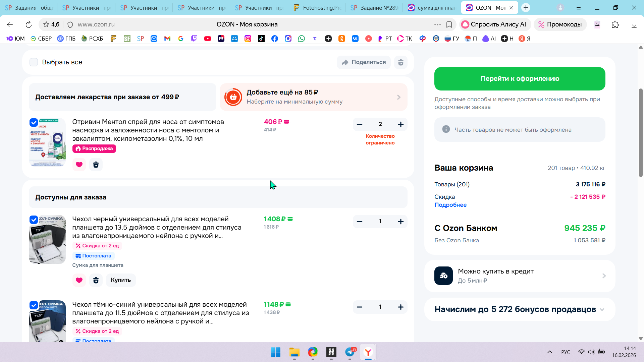
Task: Expand the Начислим до 5 272 бонусов section
Action: 602,309
